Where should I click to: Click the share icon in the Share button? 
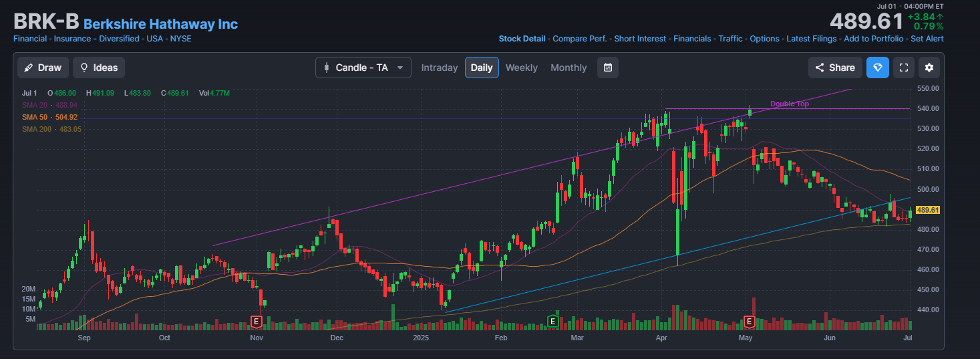(x=820, y=68)
